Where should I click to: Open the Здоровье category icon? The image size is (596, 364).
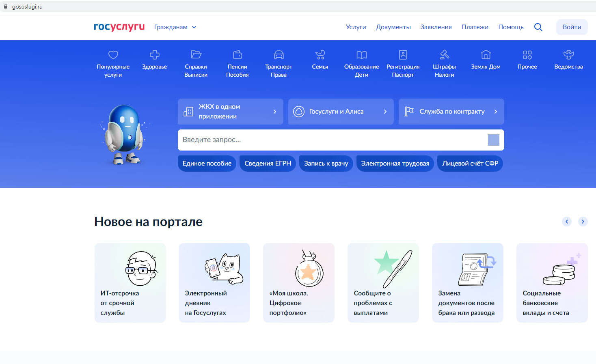[x=154, y=55]
